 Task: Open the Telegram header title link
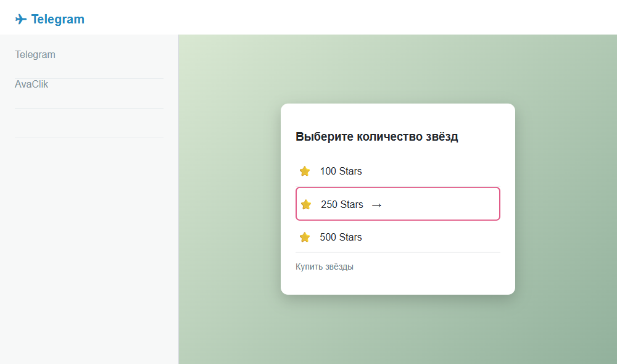(x=57, y=19)
